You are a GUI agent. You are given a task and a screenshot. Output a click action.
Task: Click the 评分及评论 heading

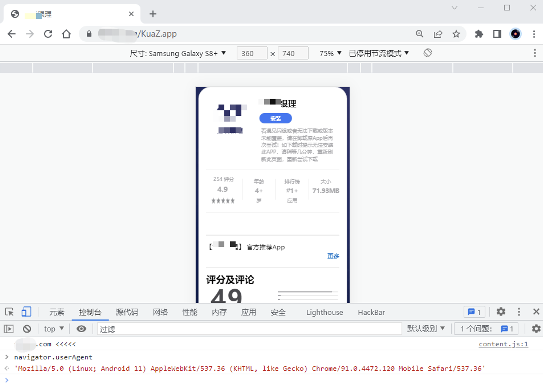click(x=230, y=279)
